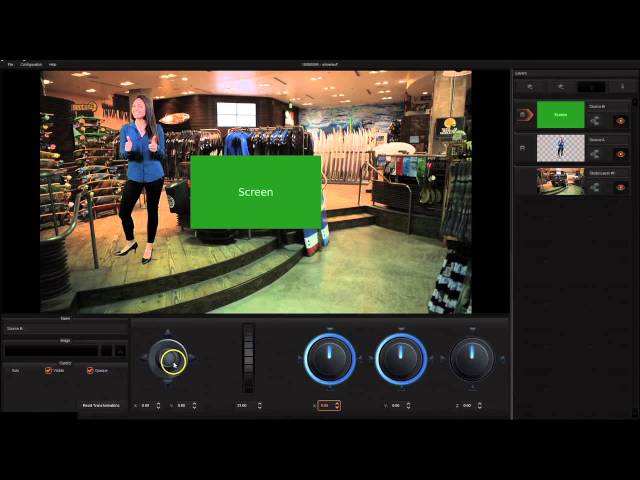Click right arrow of first rotation knob
Image resolution: width=640 pixels, height=480 pixels.
coord(360,359)
